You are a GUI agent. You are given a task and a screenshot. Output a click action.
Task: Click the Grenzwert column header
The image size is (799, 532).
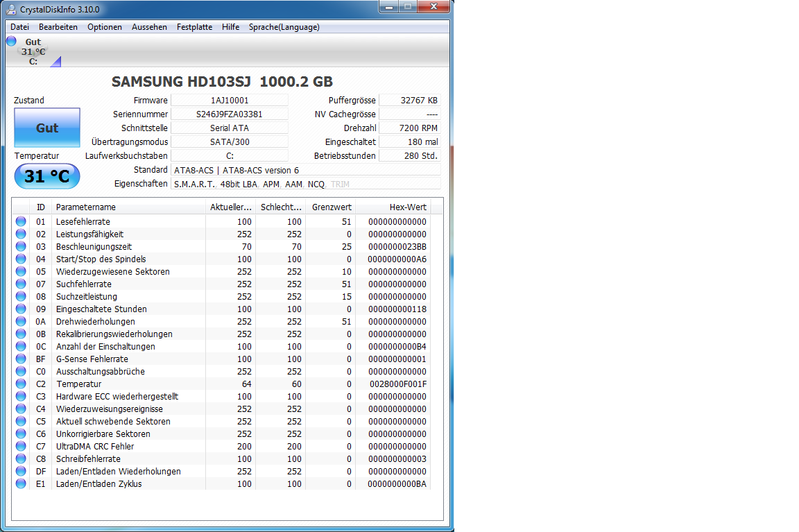tap(330, 207)
